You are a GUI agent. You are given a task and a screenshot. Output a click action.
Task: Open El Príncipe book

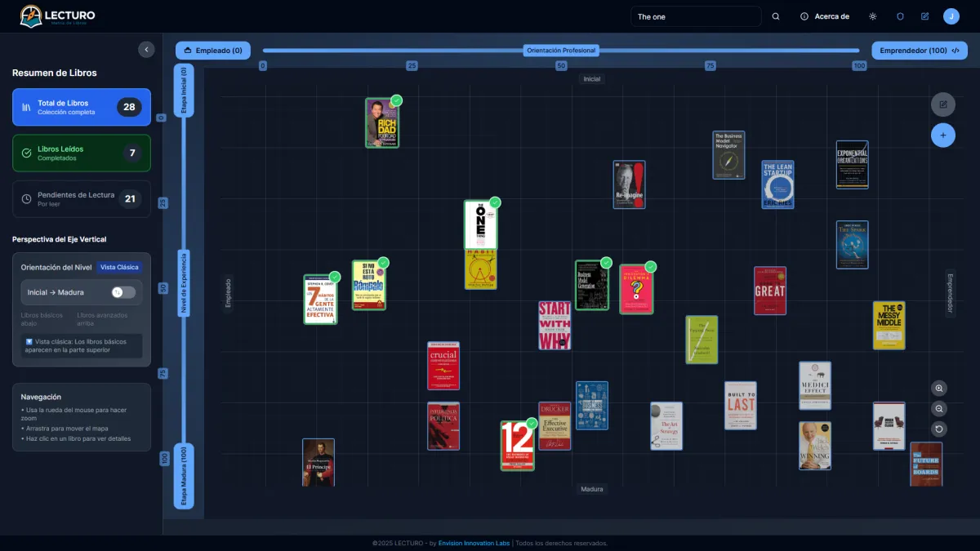318,463
